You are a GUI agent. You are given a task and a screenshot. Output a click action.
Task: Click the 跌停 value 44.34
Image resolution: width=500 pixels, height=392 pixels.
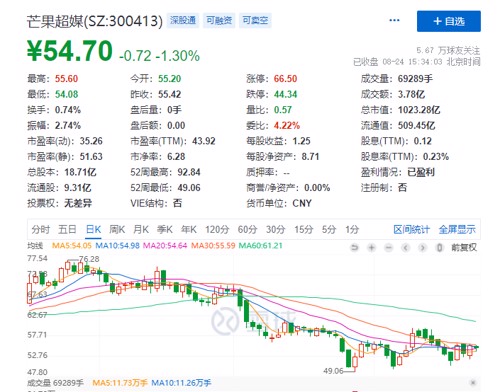point(285,94)
